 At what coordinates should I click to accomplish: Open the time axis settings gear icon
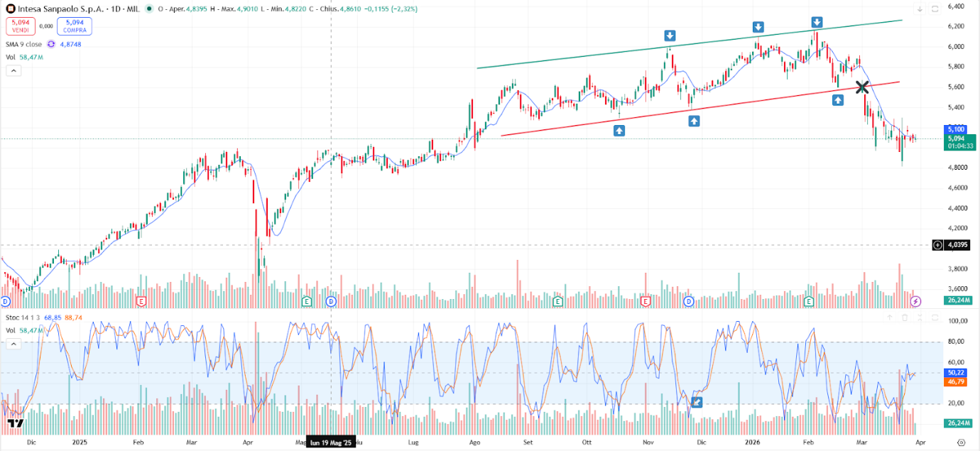[x=960, y=442]
